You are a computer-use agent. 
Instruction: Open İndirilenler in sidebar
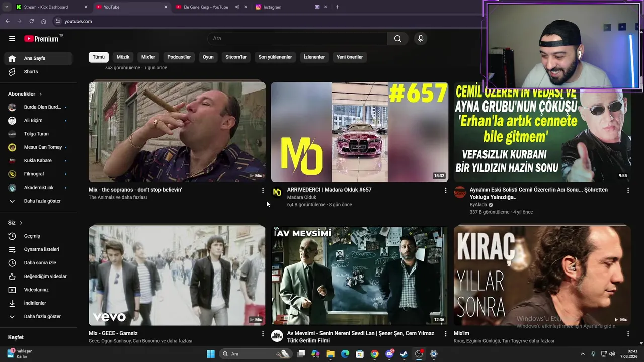click(39, 303)
